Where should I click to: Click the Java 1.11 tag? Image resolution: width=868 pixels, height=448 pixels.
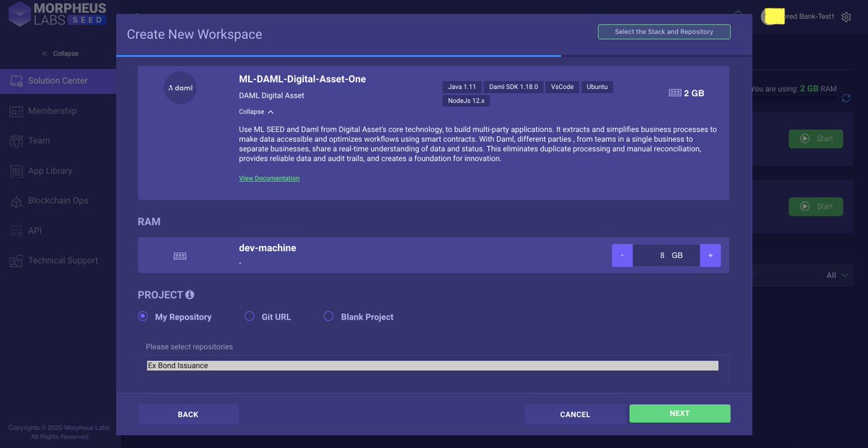point(461,87)
